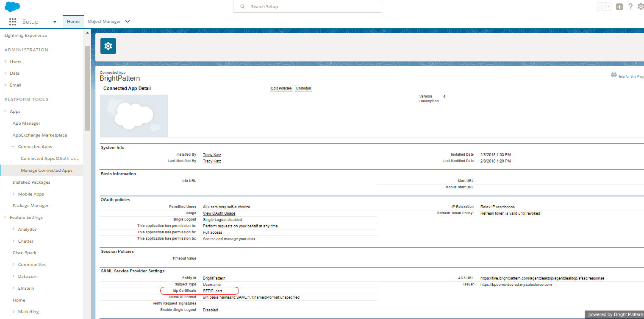
Task: Open Tracy Katz link beside Installed By
Action: (212, 155)
